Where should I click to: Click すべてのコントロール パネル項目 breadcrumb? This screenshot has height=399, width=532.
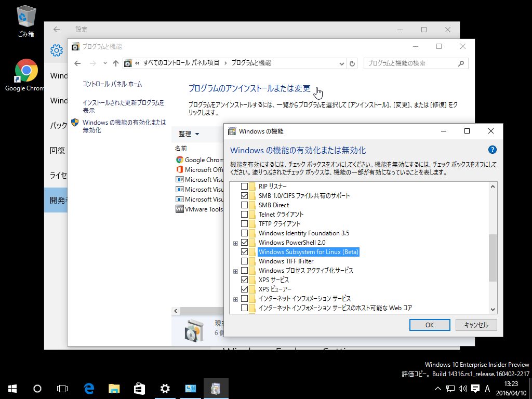pos(181,63)
